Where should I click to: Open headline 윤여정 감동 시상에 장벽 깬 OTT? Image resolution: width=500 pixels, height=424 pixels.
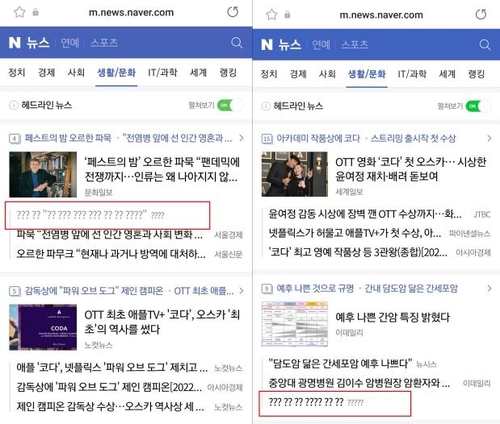[365, 214]
